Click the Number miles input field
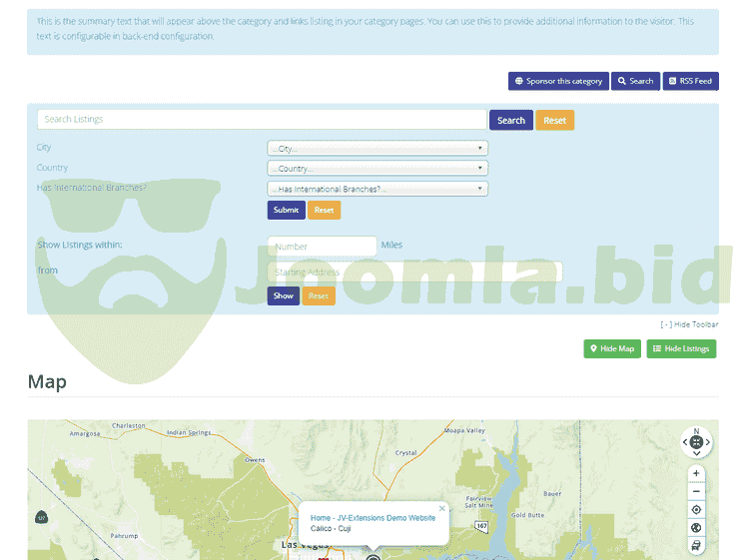This screenshot has height=560, width=749. click(x=322, y=246)
